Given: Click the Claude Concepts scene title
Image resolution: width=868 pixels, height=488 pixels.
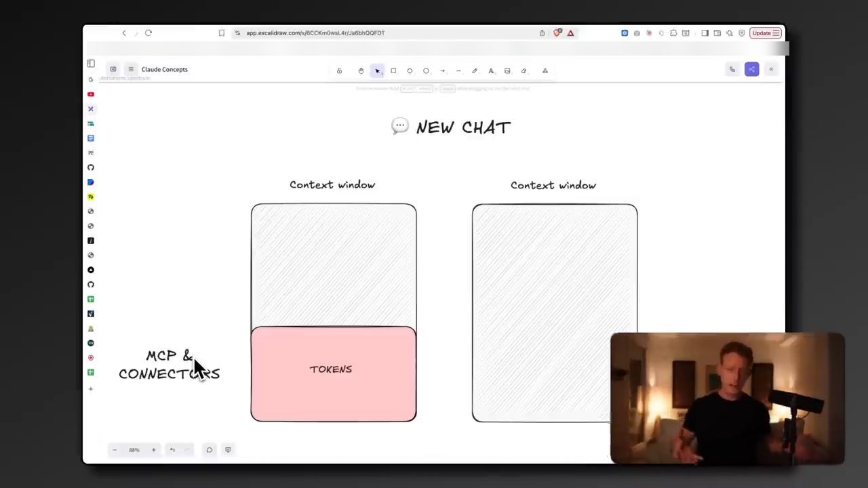Looking at the screenshot, I should click(x=165, y=69).
